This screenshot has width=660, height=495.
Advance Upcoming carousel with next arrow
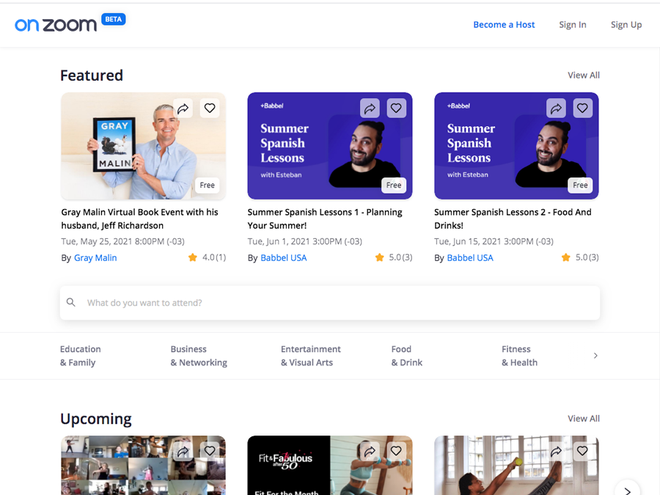[628, 490]
